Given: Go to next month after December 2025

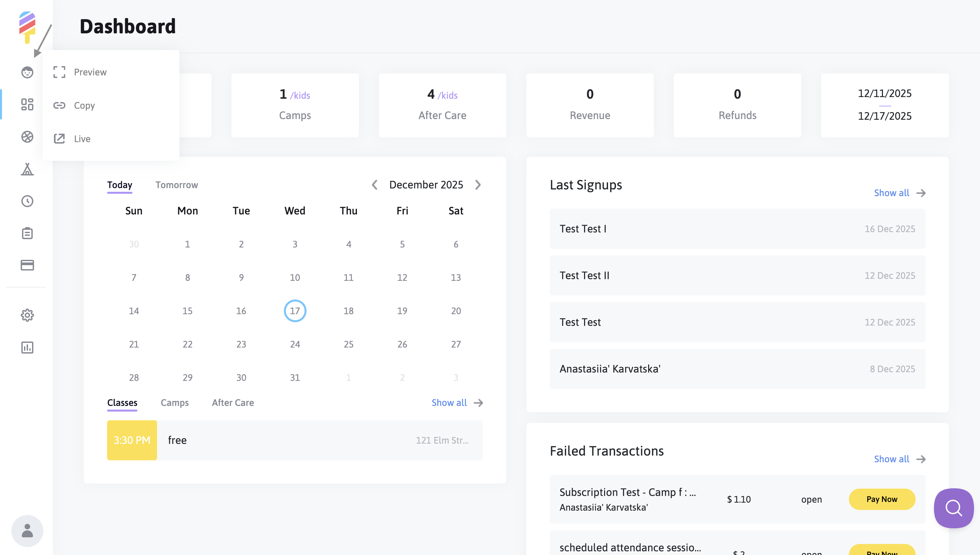Looking at the screenshot, I should tap(478, 185).
